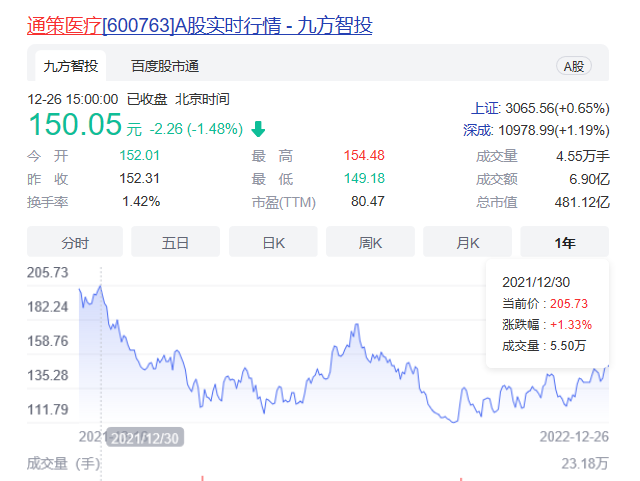
Task: Click the 换手率 value 1.42%
Action: [141, 201]
